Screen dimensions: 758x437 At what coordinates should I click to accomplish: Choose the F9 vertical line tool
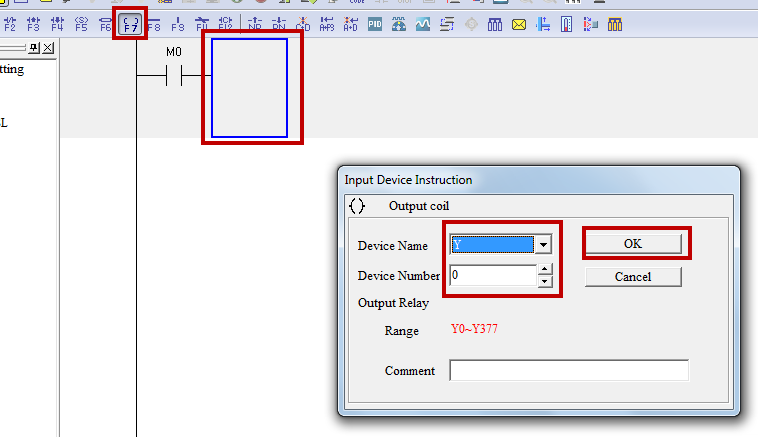178,24
